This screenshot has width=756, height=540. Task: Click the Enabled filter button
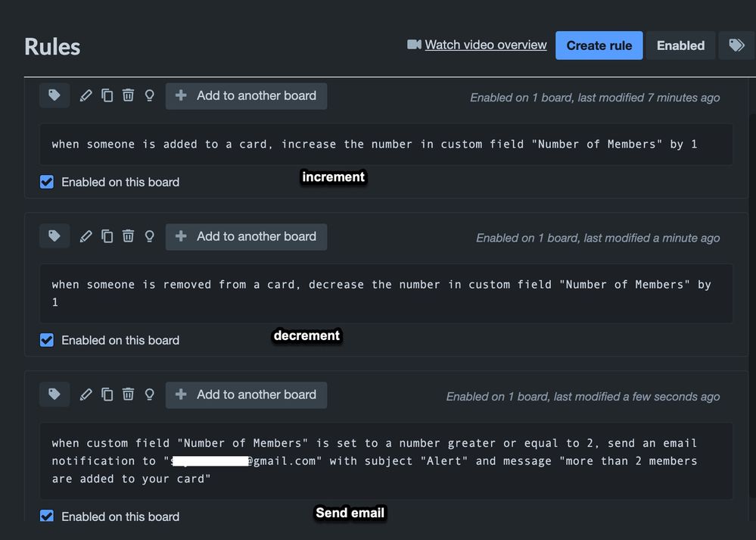pyautogui.click(x=680, y=45)
